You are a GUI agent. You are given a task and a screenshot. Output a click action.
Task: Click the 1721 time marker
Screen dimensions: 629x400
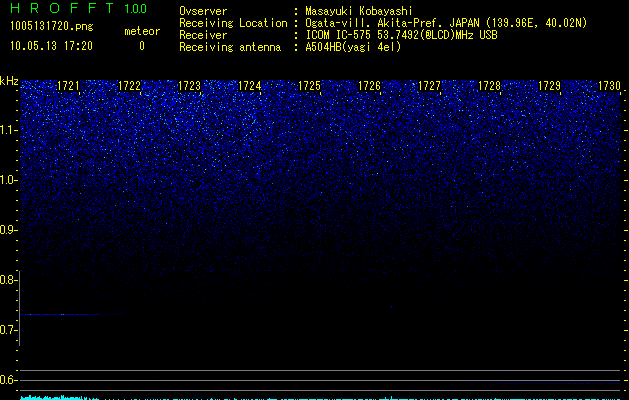tap(69, 86)
